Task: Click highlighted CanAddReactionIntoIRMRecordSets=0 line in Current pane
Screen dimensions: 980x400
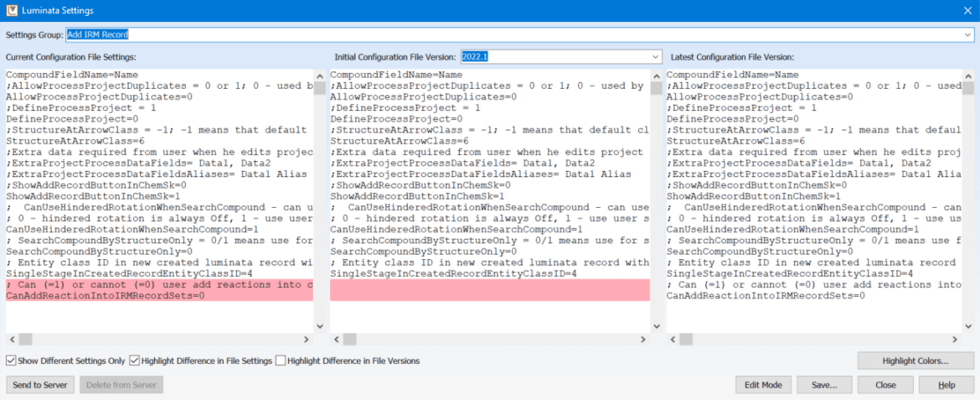Action: tap(105, 296)
